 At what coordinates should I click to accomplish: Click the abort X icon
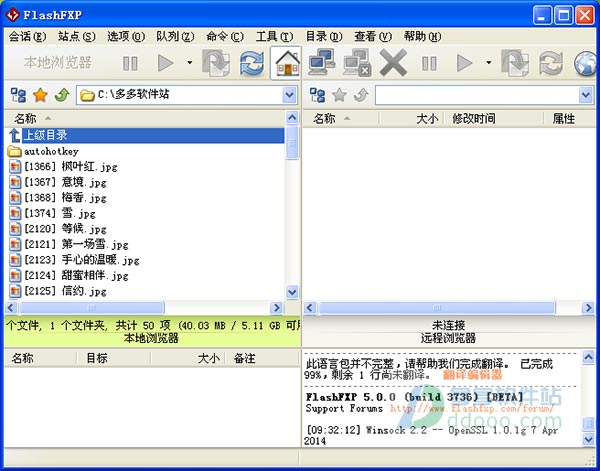point(393,63)
